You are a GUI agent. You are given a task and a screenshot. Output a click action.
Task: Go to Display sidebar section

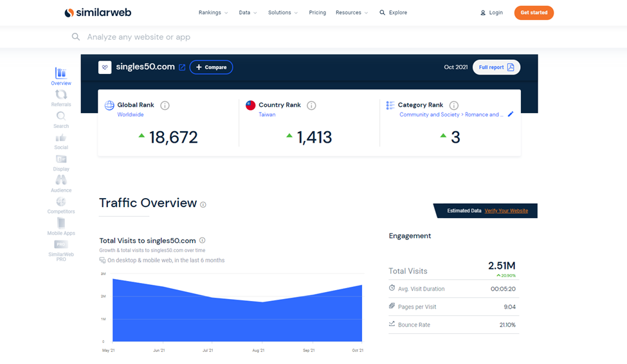click(x=61, y=159)
